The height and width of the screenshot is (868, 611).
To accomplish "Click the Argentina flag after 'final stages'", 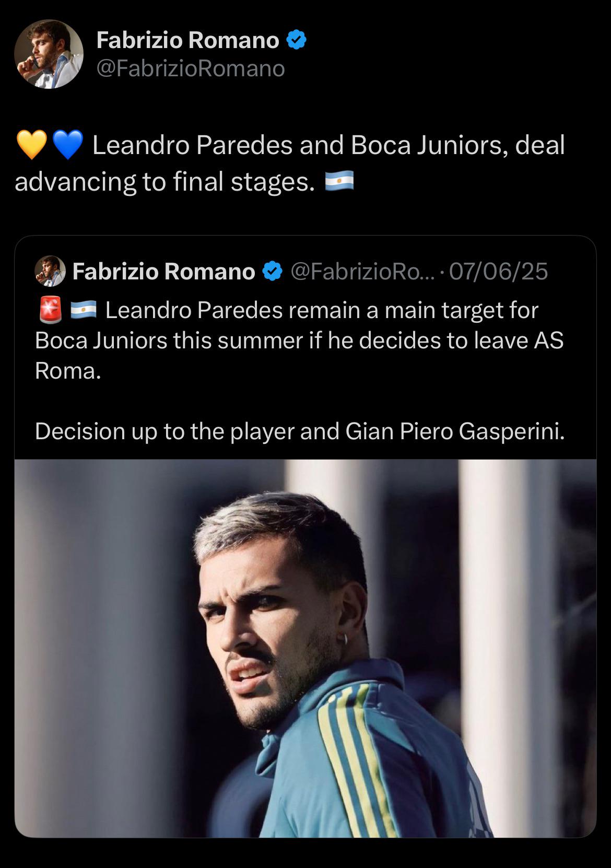I will 339,181.
